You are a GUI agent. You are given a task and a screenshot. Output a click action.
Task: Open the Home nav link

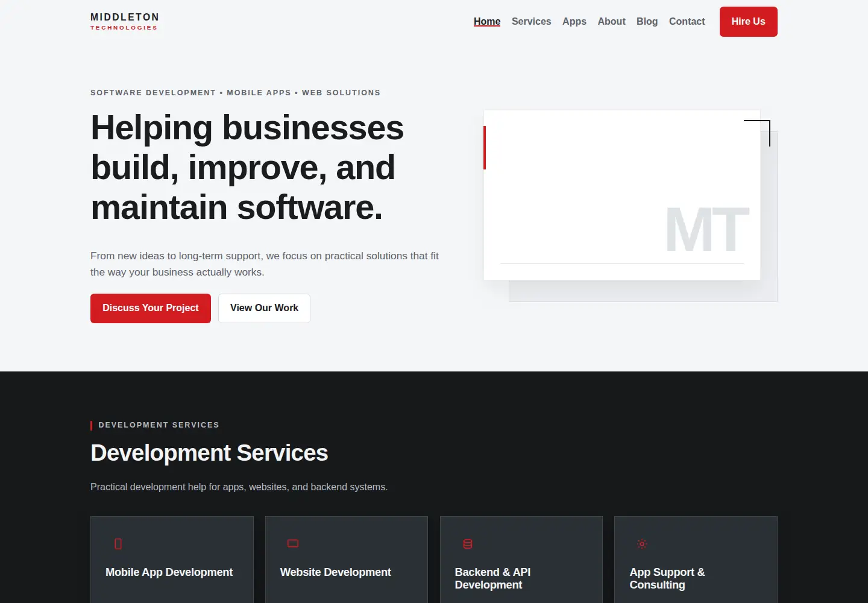pyautogui.click(x=487, y=21)
